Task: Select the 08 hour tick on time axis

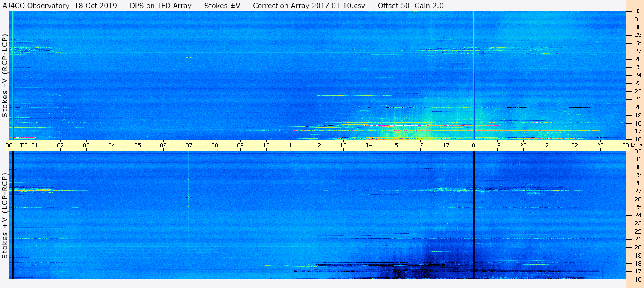Action: 215,145
